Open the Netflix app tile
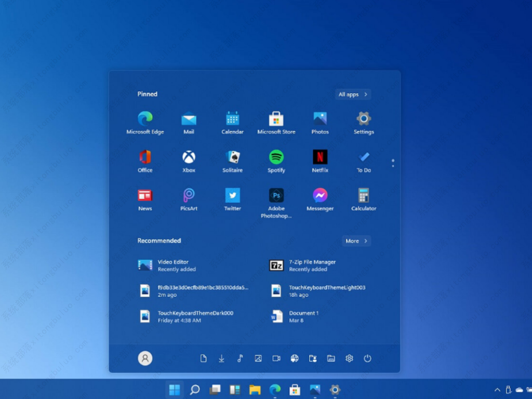The width and height of the screenshot is (532, 399). (320, 157)
